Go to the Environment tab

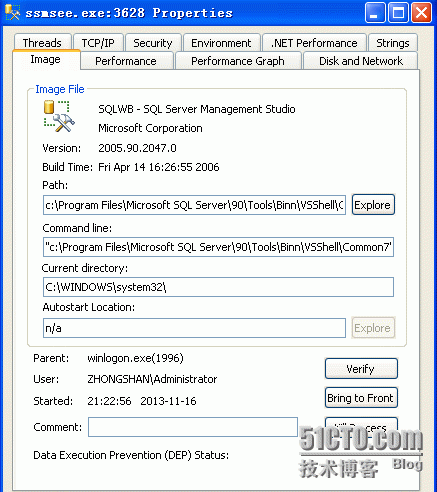[221, 43]
